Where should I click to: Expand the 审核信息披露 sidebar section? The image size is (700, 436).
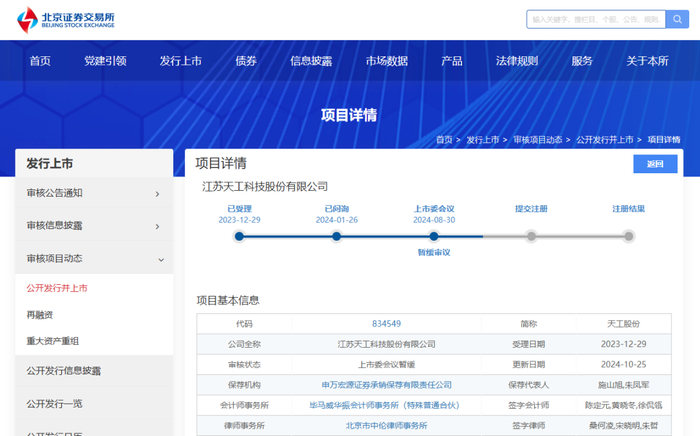pyautogui.click(x=94, y=226)
